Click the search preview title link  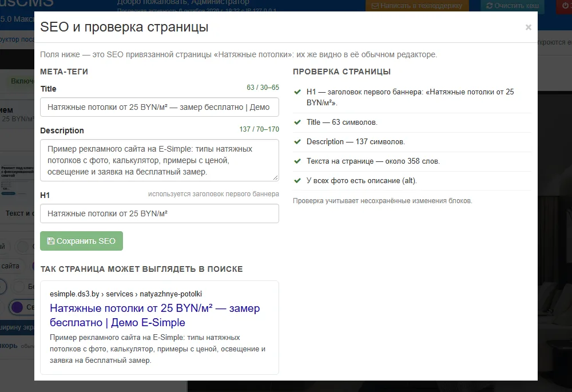coord(154,315)
